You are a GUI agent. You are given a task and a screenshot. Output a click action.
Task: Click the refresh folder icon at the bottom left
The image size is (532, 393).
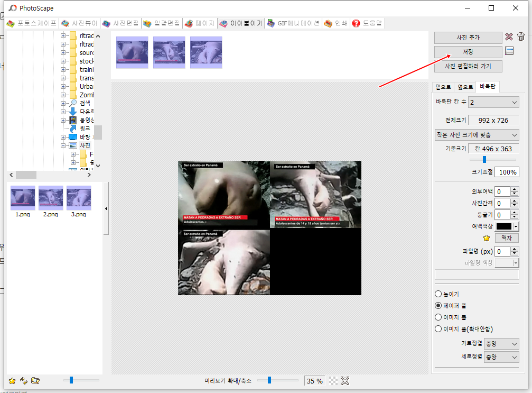pos(24,381)
